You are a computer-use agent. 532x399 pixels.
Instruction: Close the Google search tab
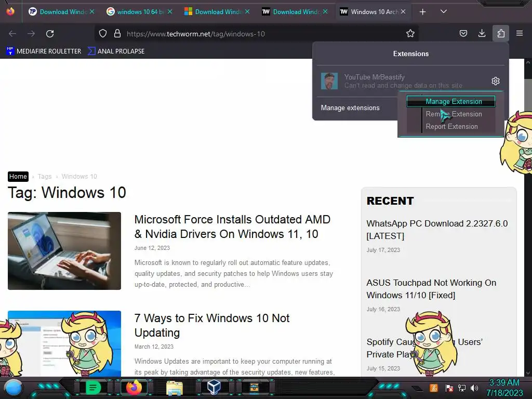(170, 11)
